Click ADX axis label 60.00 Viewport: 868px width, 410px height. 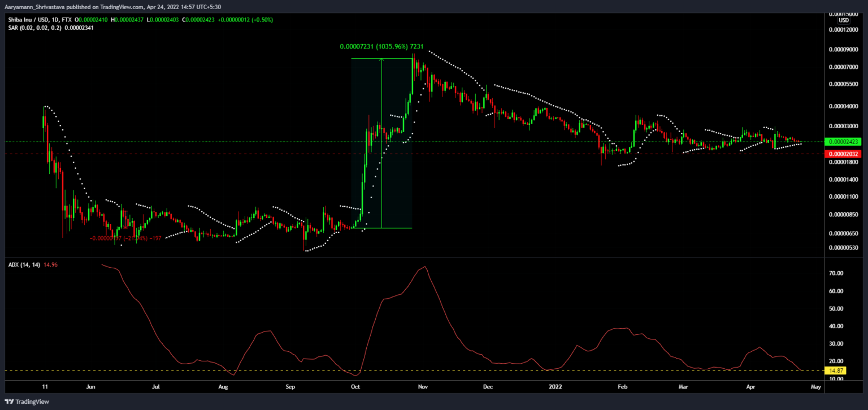[x=836, y=291]
